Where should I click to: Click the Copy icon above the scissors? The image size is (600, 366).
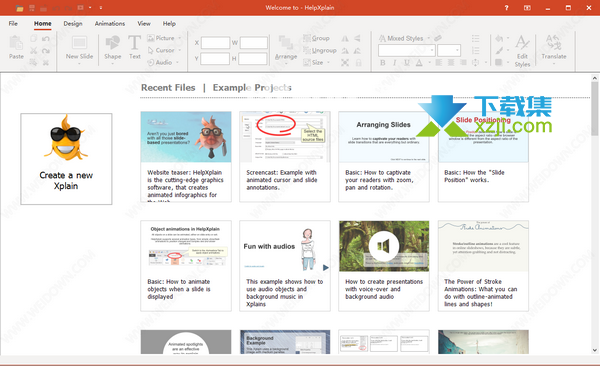(x=34, y=38)
